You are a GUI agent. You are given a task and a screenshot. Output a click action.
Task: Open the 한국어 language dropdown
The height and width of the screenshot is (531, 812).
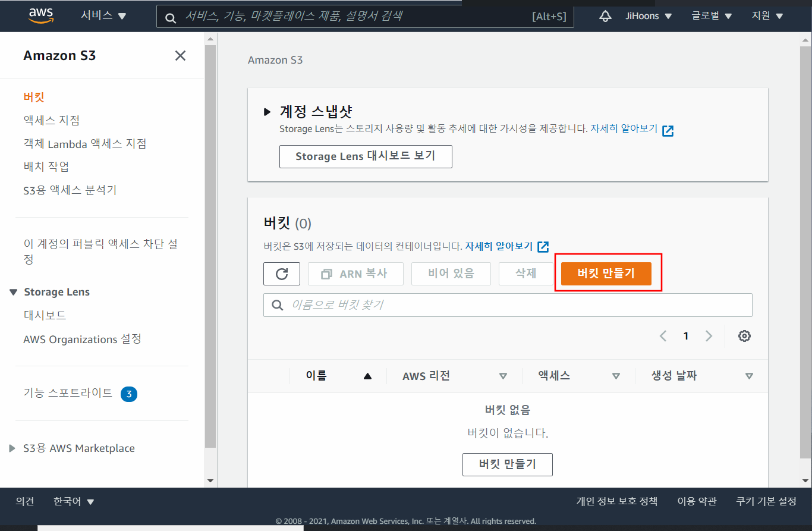click(x=74, y=501)
